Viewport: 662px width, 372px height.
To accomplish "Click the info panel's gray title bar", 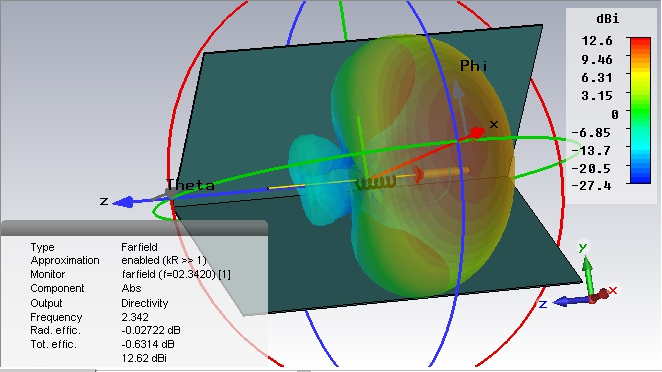I will tap(134, 228).
